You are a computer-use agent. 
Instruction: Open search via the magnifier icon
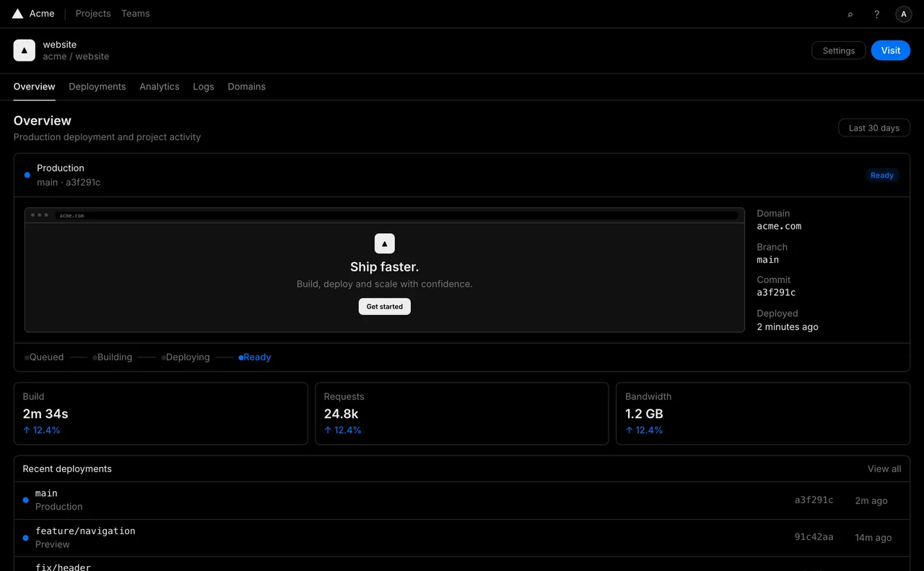tap(850, 14)
